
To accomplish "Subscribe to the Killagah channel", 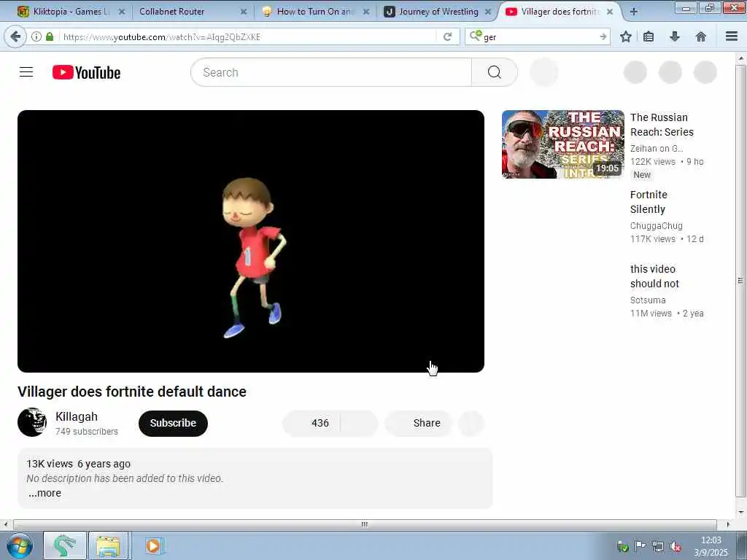I will coord(173,423).
